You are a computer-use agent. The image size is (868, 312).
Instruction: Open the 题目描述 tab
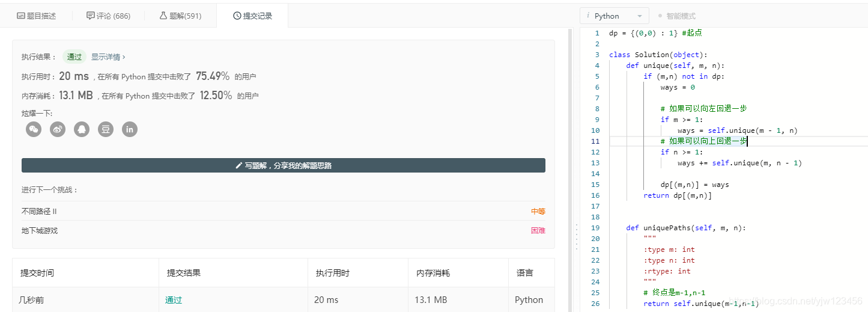(36, 16)
